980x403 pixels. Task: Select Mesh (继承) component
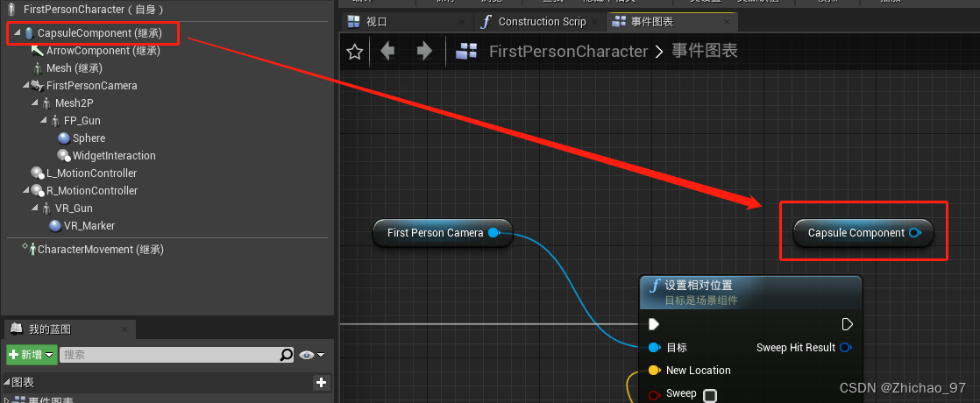(x=75, y=68)
